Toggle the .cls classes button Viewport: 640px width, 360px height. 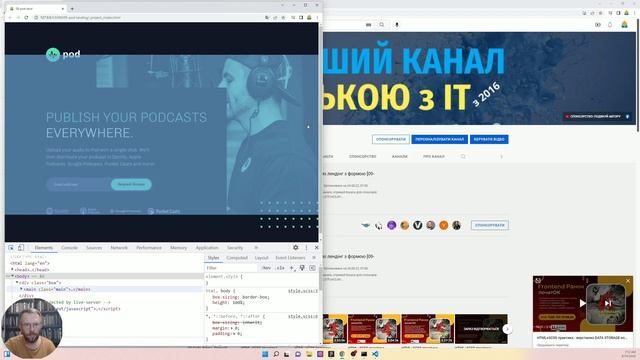click(280, 268)
